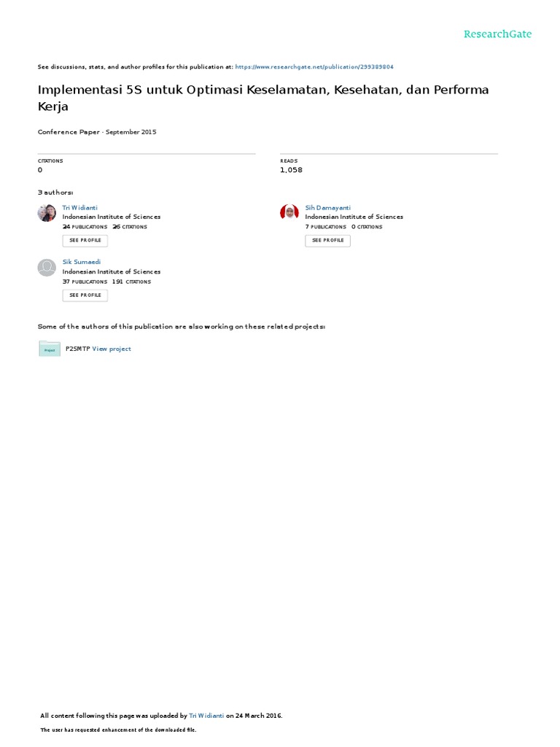The width and height of the screenshot is (560, 747).
Task: Follow the View project link
Action: 112,349
